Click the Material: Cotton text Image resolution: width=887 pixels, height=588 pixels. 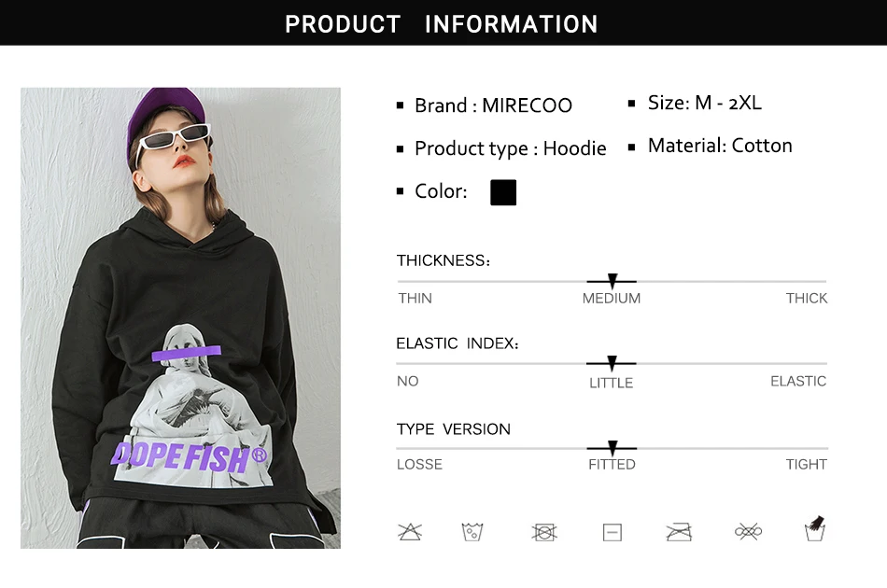click(720, 146)
